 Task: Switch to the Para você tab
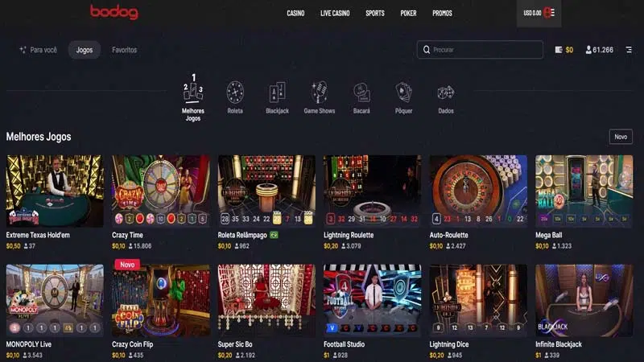coord(38,50)
